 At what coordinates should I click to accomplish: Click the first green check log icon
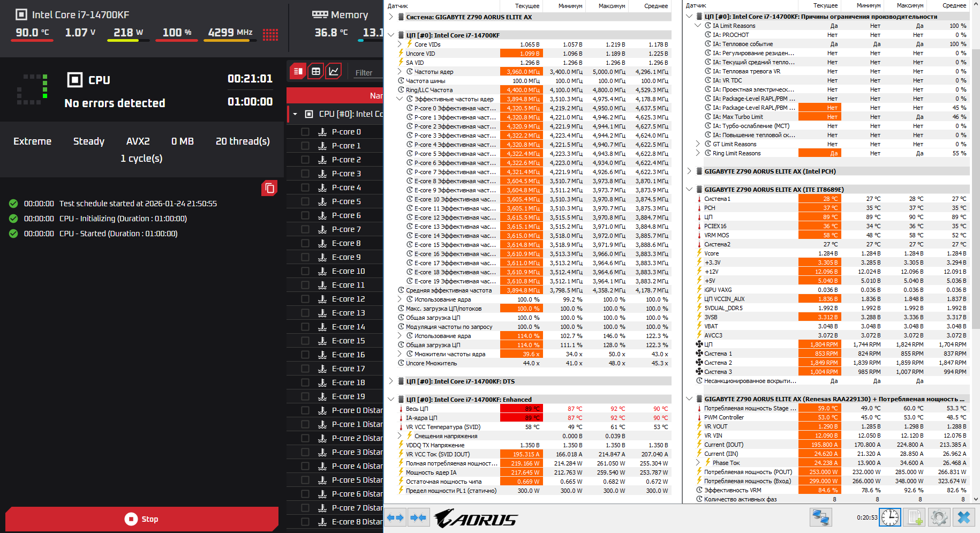point(13,204)
